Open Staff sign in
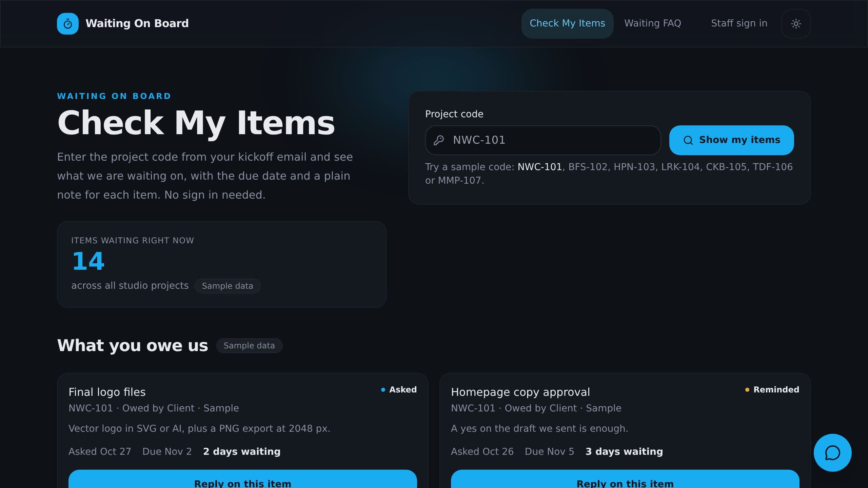 pyautogui.click(x=739, y=23)
